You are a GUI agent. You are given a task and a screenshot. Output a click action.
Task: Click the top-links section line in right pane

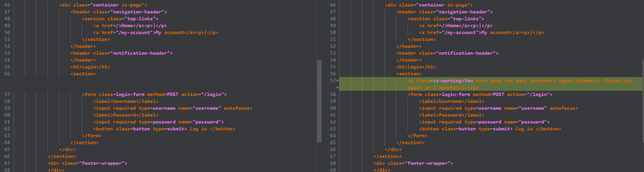pos(446,19)
